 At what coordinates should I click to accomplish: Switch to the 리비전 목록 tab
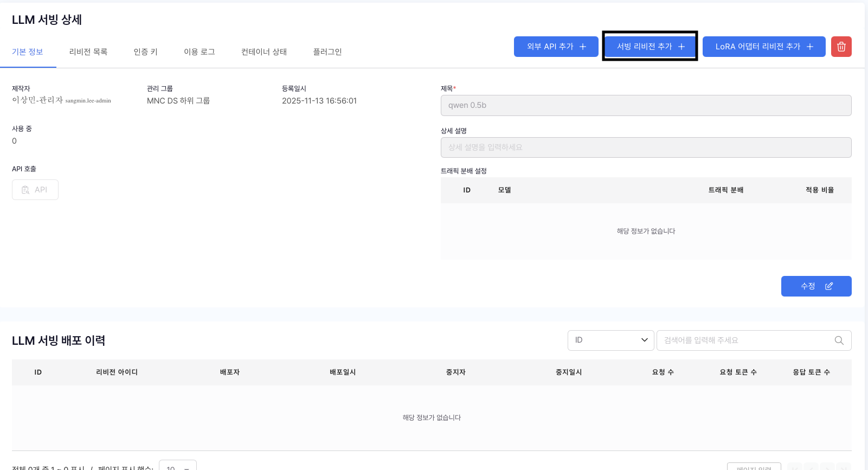(x=88, y=52)
